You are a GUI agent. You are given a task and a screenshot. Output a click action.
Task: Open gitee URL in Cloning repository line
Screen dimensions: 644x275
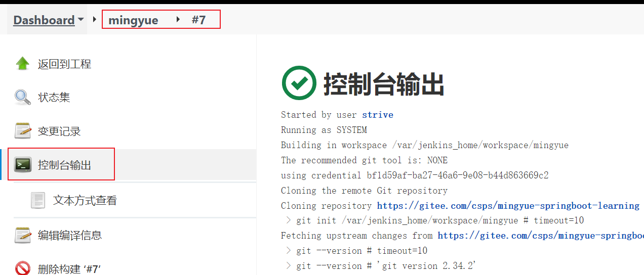508,206
